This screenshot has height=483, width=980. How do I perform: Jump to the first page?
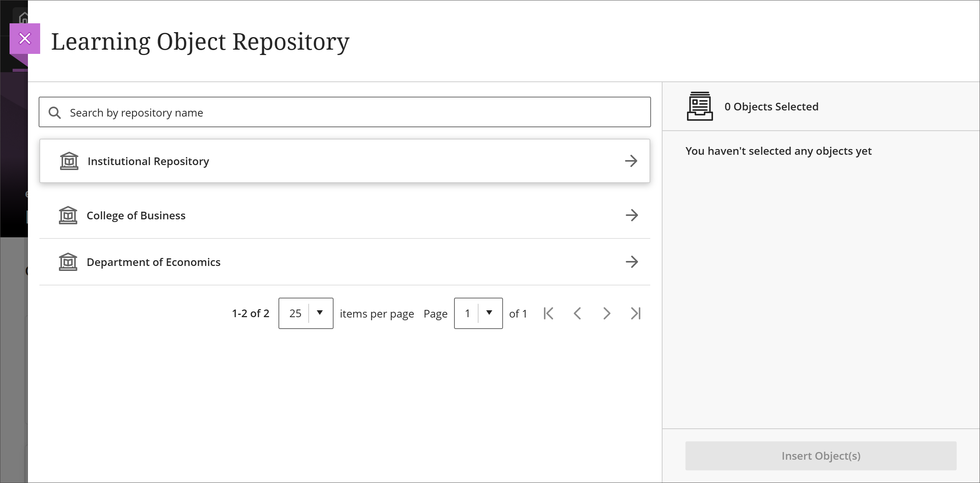pyautogui.click(x=549, y=313)
